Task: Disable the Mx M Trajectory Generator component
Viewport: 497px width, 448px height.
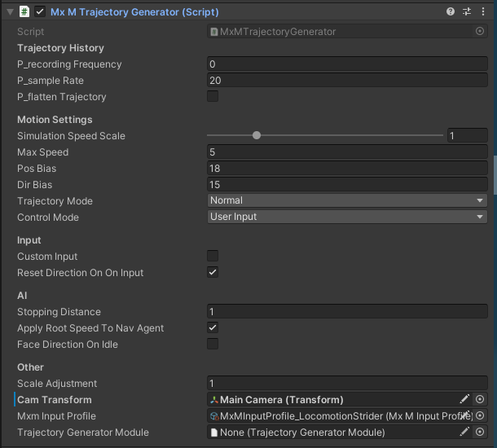Action: click(x=40, y=12)
